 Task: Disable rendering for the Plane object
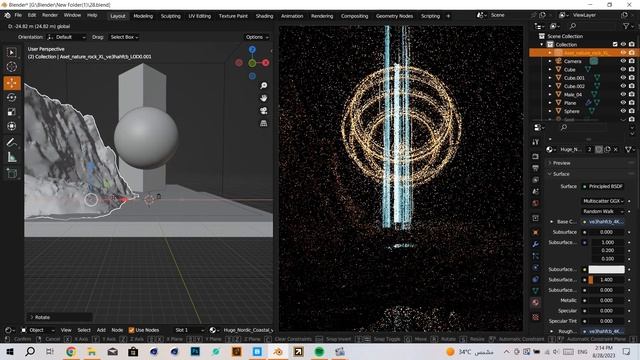[x=632, y=103]
